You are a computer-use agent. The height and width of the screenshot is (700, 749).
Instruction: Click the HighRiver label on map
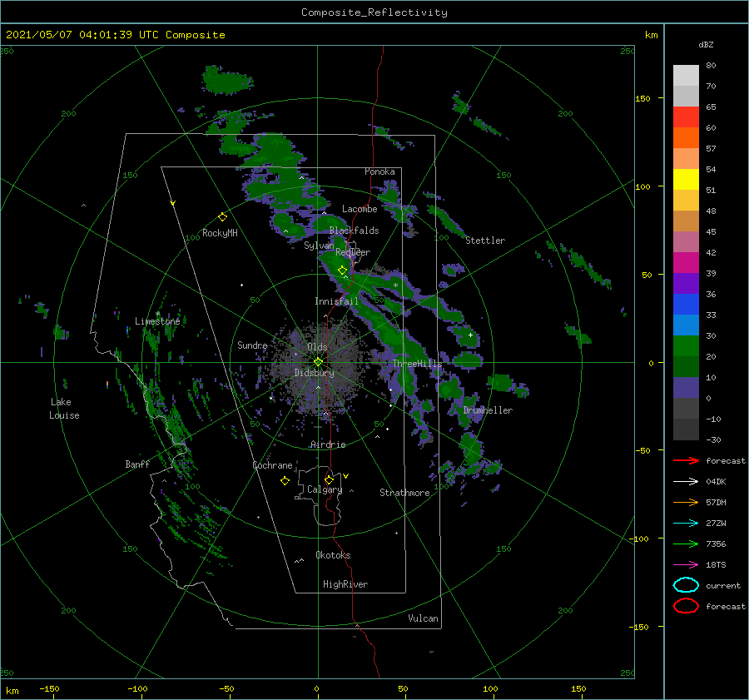tap(345, 584)
